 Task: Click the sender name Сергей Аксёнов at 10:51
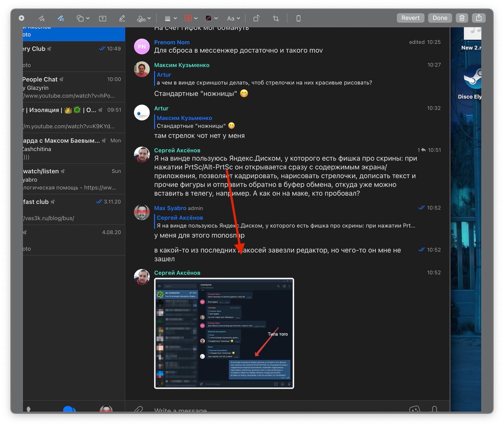(x=177, y=150)
